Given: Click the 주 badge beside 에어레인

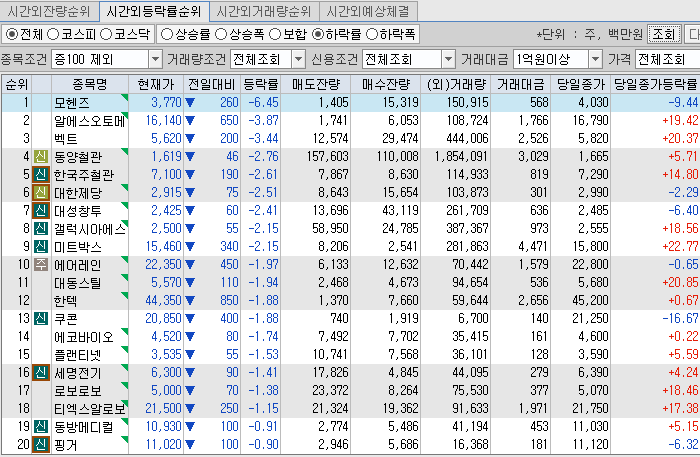Looking at the screenshot, I should 41,265.
